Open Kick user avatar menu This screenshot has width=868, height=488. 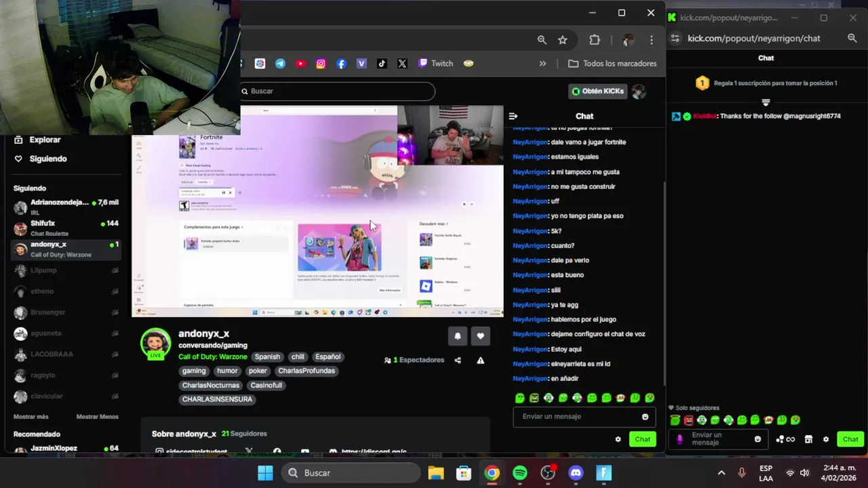(x=639, y=91)
